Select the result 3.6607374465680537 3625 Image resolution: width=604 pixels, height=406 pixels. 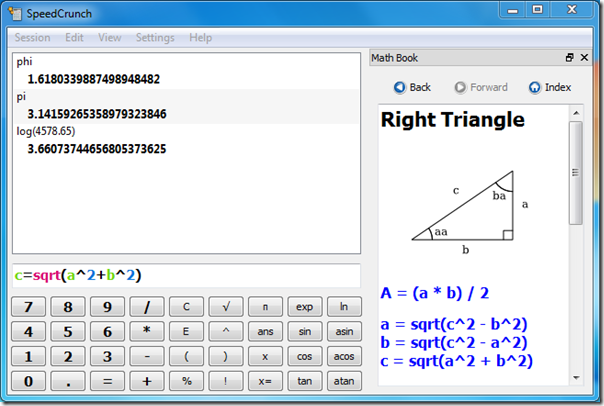click(97, 149)
